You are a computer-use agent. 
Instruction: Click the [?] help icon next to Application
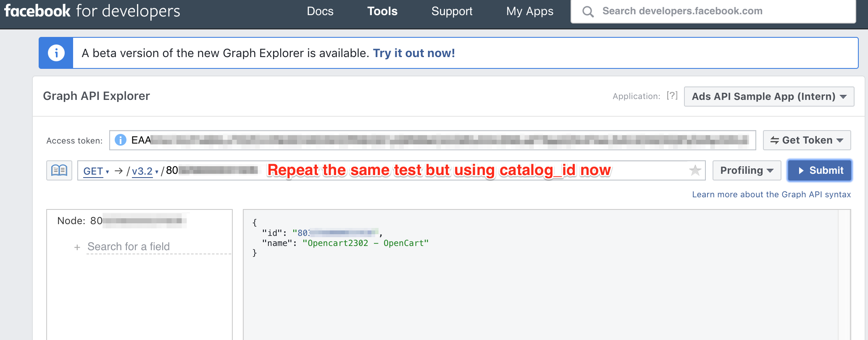tap(672, 96)
